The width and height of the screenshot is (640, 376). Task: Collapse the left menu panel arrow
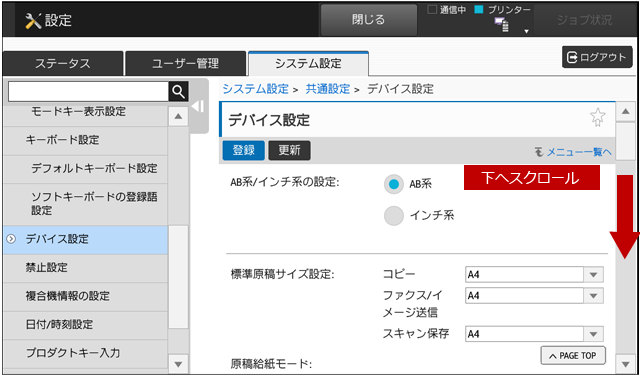click(199, 107)
